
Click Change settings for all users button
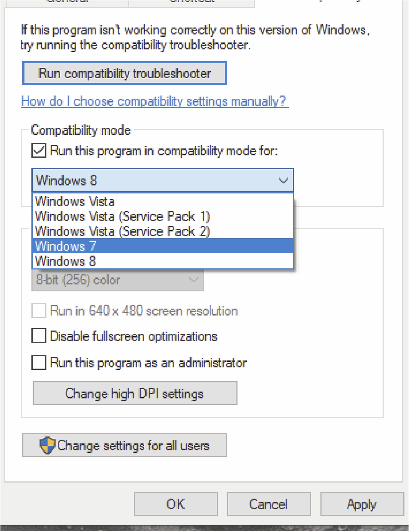[x=125, y=445]
